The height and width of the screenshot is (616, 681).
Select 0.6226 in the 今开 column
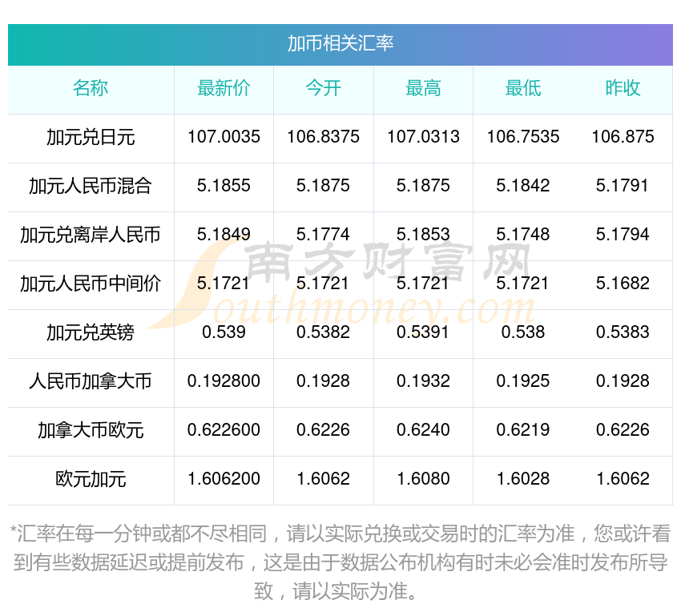coord(324,430)
